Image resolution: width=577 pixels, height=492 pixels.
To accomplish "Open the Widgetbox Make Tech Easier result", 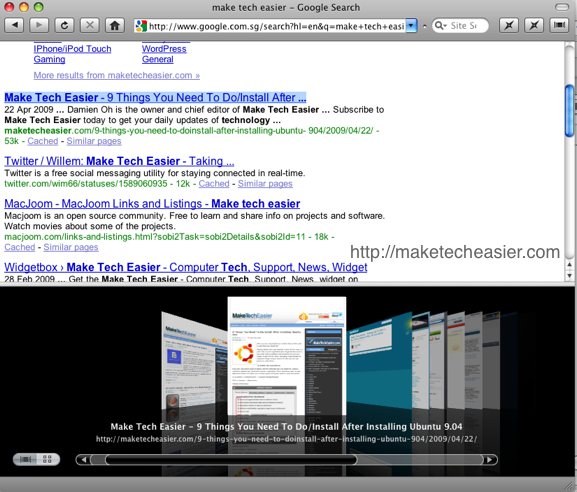I will coord(185,268).
